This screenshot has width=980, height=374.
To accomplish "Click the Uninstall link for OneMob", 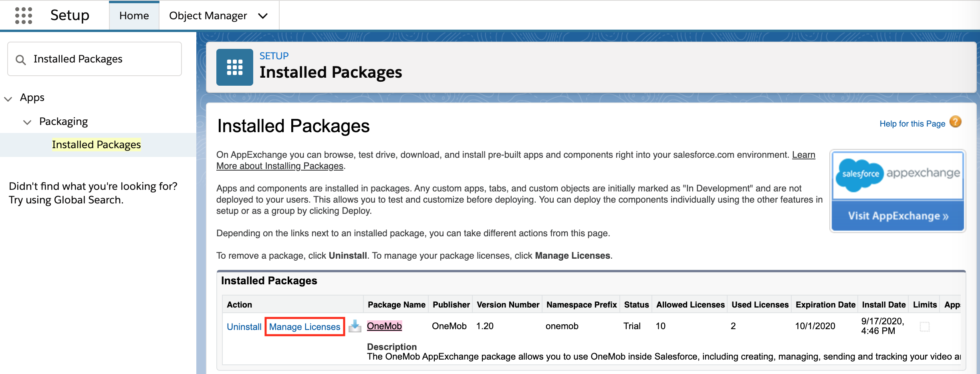I will [x=244, y=327].
